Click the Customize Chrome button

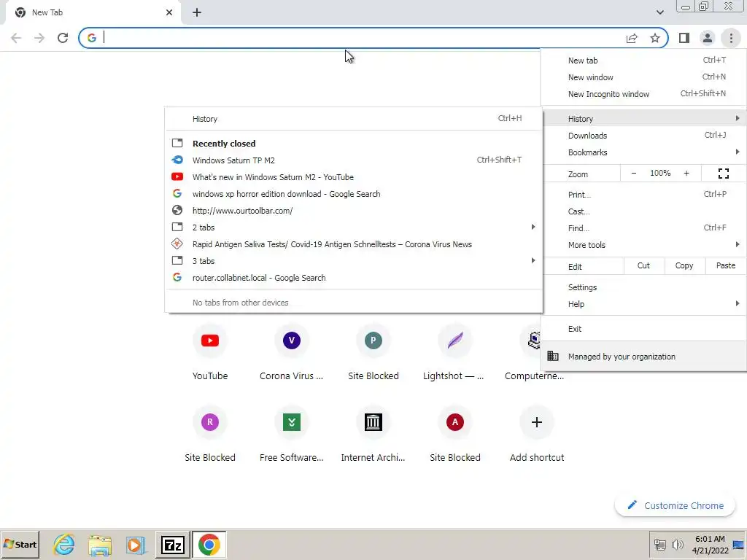pos(675,505)
